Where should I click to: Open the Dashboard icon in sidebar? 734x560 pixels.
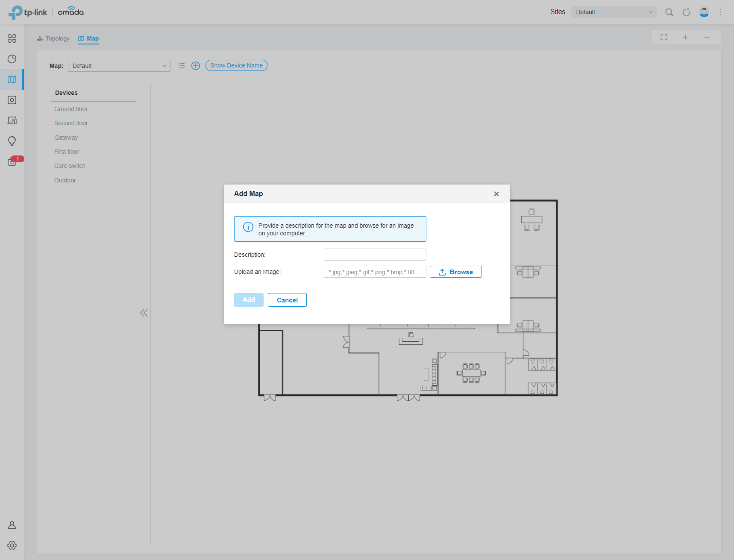click(12, 38)
